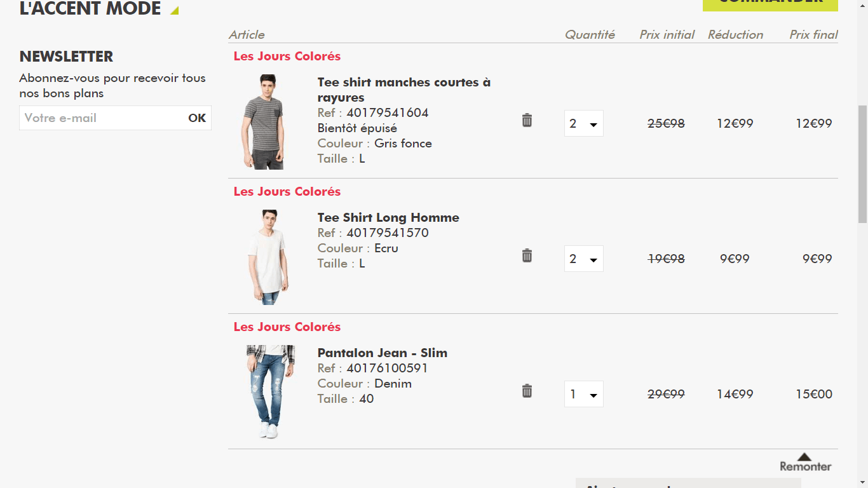Click the green triangle beside L'ACCENT MODE
Screen dimensions: 868x488
(x=175, y=10)
